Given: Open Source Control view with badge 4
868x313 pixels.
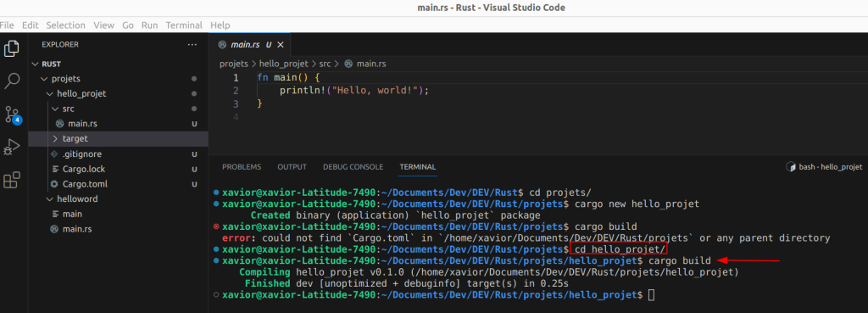Looking at the screenshot, I should tap(12, 115).
